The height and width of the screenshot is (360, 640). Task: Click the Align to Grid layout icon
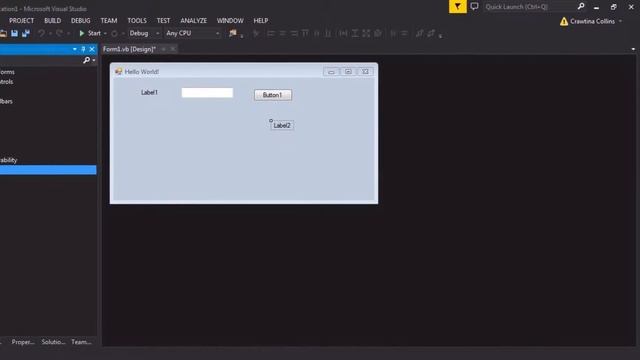click(256, 33)
